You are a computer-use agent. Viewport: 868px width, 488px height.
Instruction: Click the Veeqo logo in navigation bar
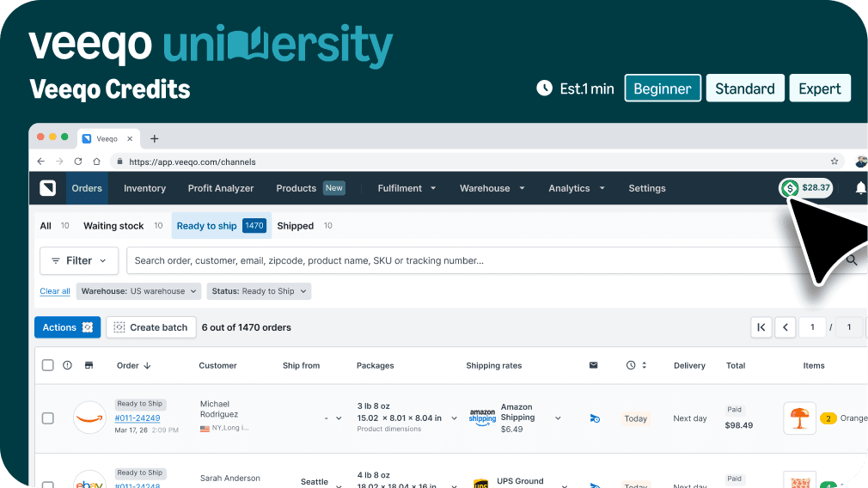(47, 188)
